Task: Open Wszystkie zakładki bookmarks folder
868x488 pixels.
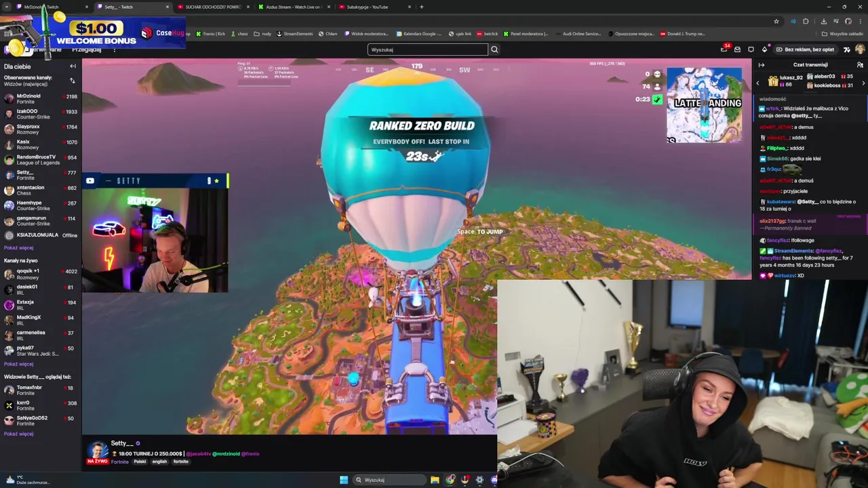Action: click(x=843, y=34)
